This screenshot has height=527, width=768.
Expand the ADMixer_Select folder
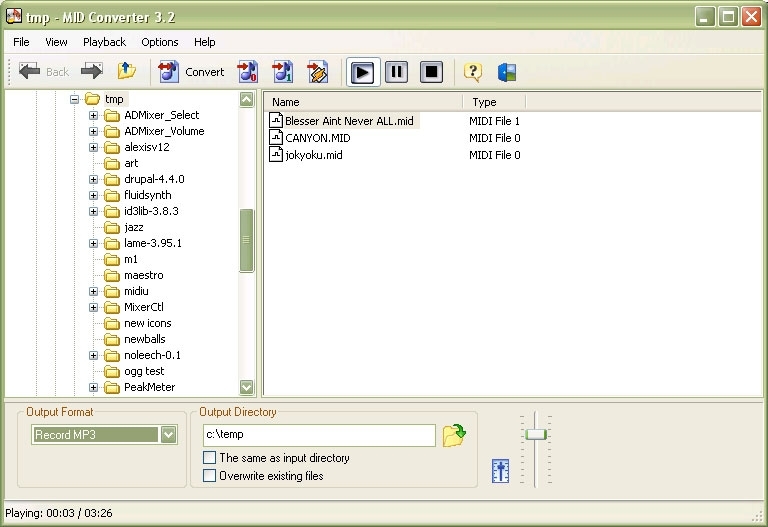click(94, 116)
